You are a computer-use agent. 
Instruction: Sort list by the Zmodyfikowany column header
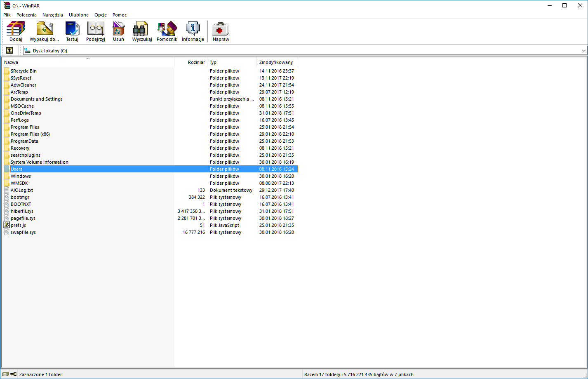tap(277, 62)
